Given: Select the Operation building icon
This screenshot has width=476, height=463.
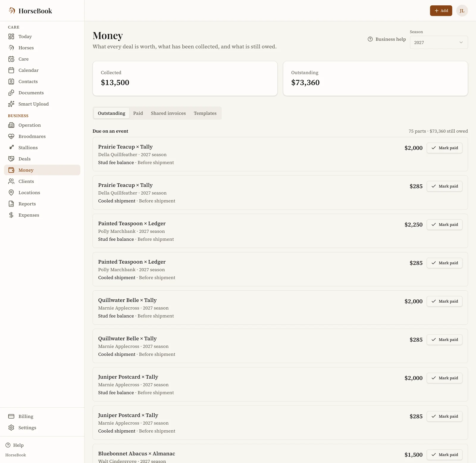Looking at the screenshot, I should coord(11,125).
